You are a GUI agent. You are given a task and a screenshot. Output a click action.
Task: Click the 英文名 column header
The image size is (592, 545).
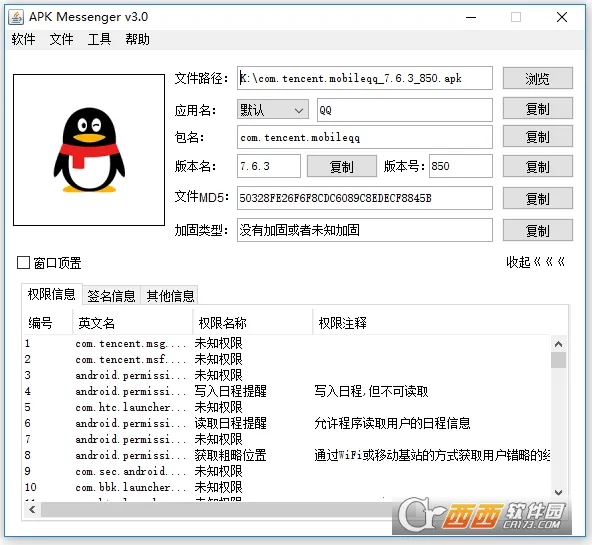point(133,323)
